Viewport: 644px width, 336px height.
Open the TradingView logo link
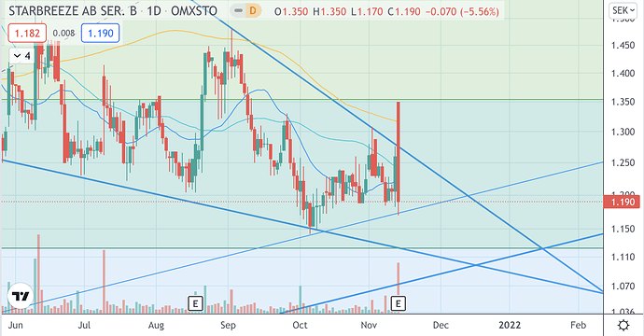point(21,295)
